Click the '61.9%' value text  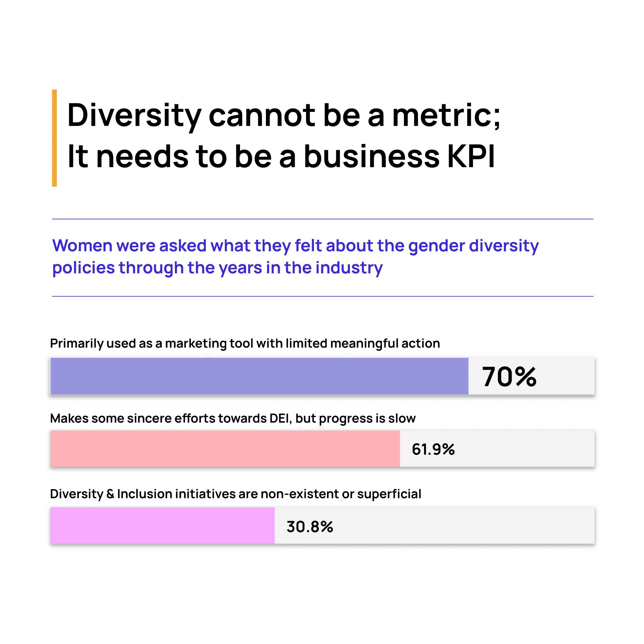click(433, 449)
